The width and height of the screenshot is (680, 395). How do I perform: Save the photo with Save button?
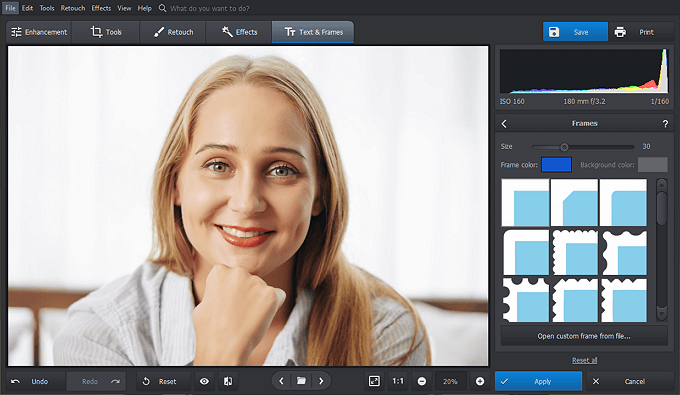(575, 32)
